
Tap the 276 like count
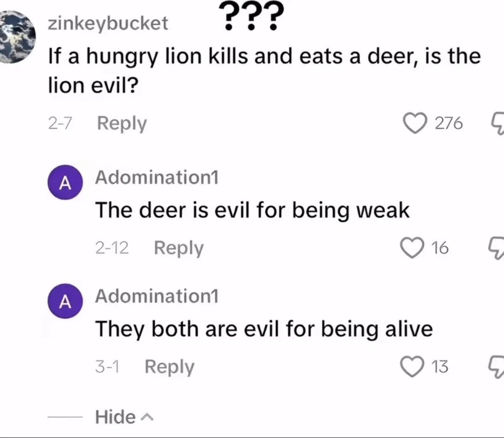[x=448, y=124]
